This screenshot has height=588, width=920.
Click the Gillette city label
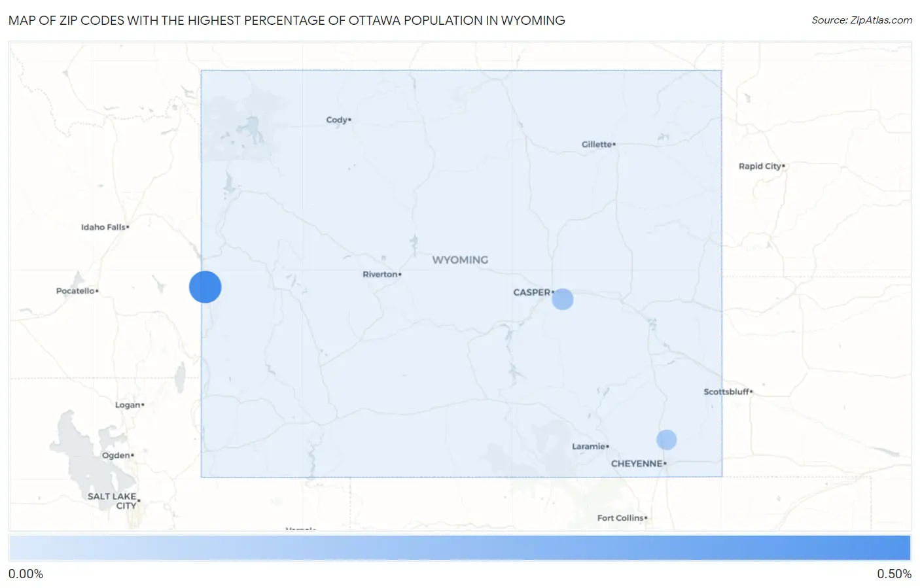pos(598,144)
